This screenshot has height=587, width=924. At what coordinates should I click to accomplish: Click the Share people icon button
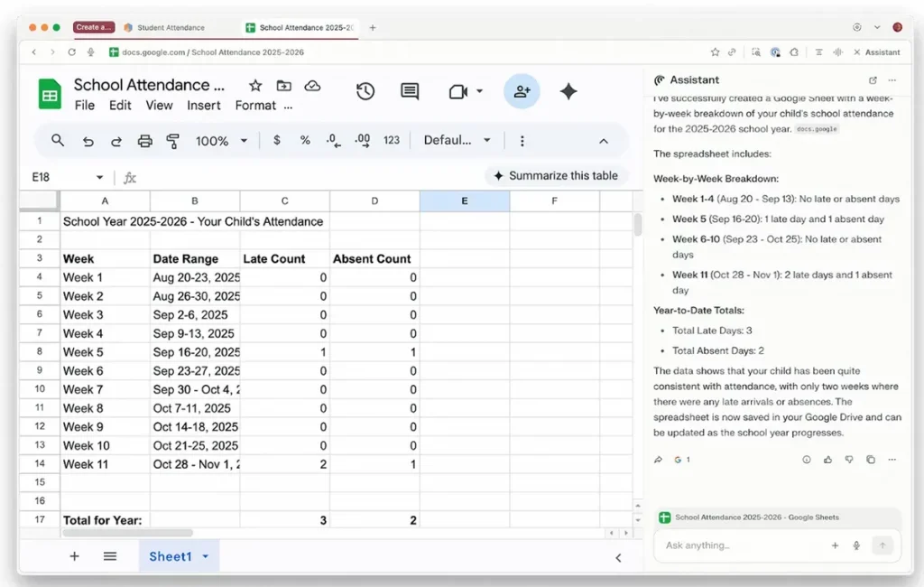tap(522, 91)
